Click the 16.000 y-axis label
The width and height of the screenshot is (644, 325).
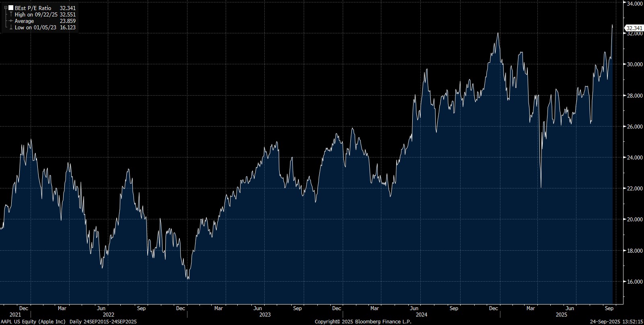634,282
